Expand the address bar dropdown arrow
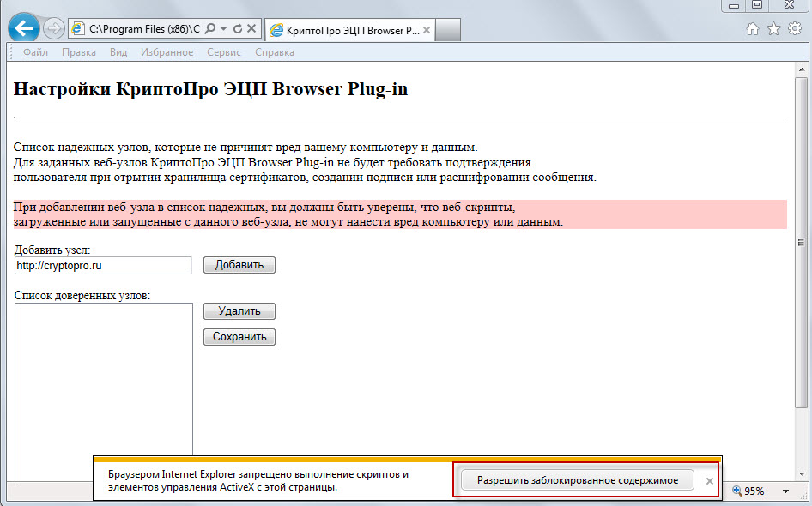This screenshot has height=506, width=812. tap(223, 28)
